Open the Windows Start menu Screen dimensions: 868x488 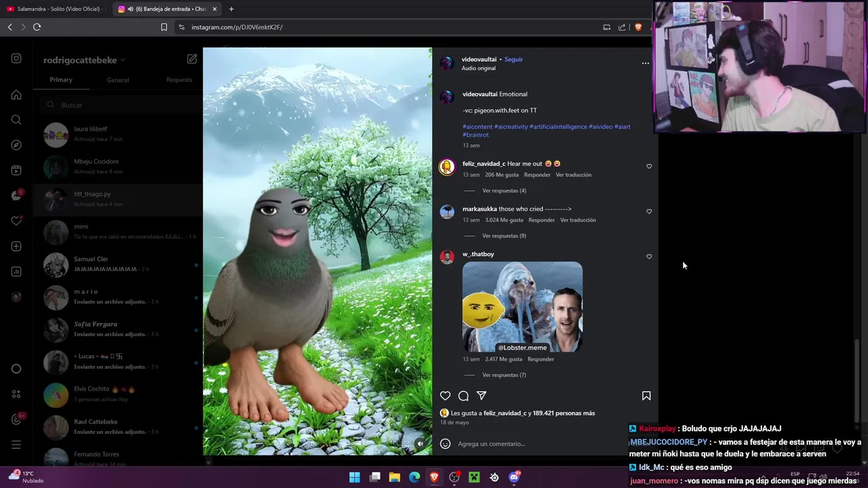click(x=355, y=478)
